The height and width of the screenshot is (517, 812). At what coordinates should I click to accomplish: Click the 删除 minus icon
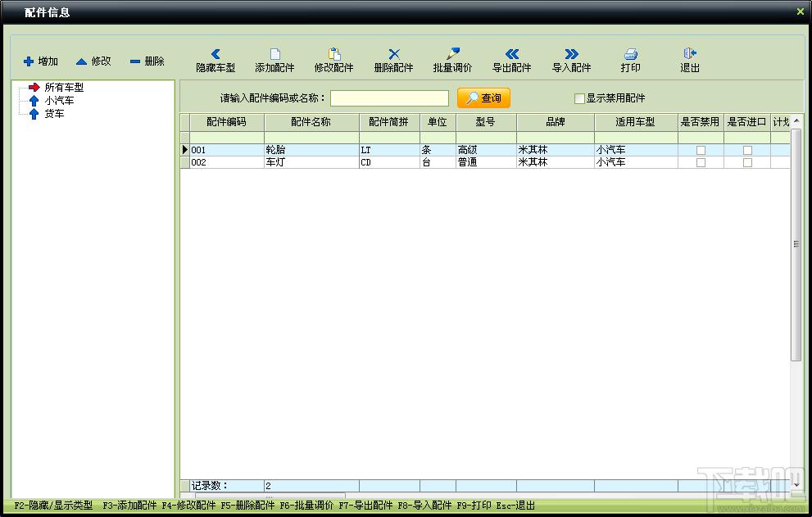click(135, 61)
